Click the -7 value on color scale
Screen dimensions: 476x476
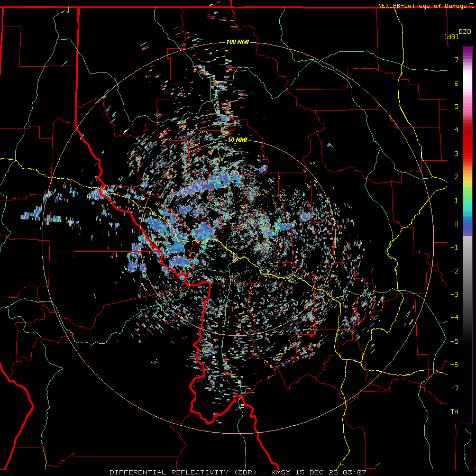(x=454, y=388)
